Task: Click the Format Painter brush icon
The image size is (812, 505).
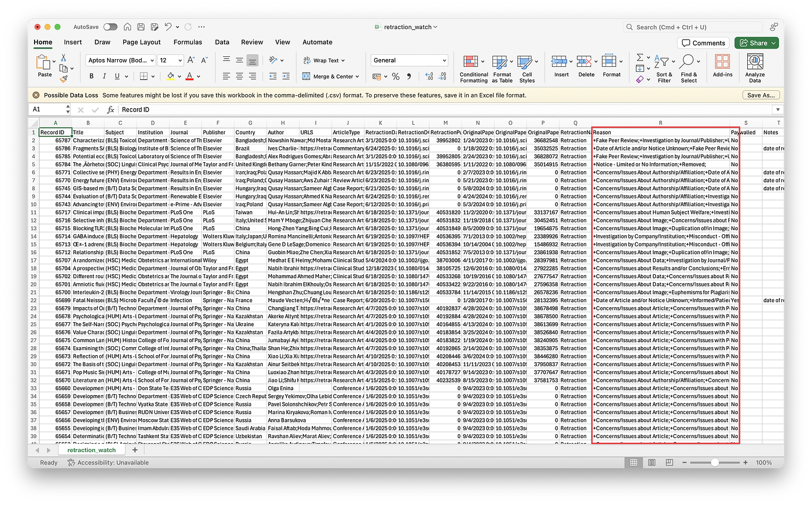Action: (x=64, y=79)
